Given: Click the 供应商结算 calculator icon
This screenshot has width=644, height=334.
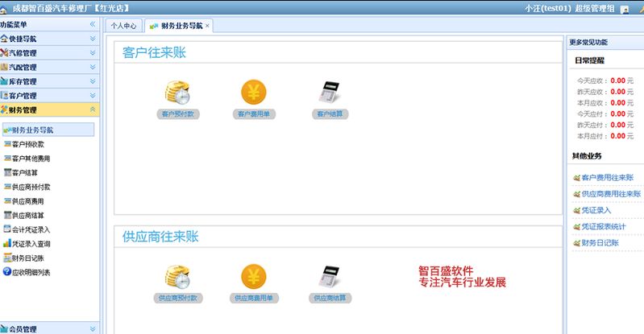Looking at the screenshot, I should click(330, 276).
